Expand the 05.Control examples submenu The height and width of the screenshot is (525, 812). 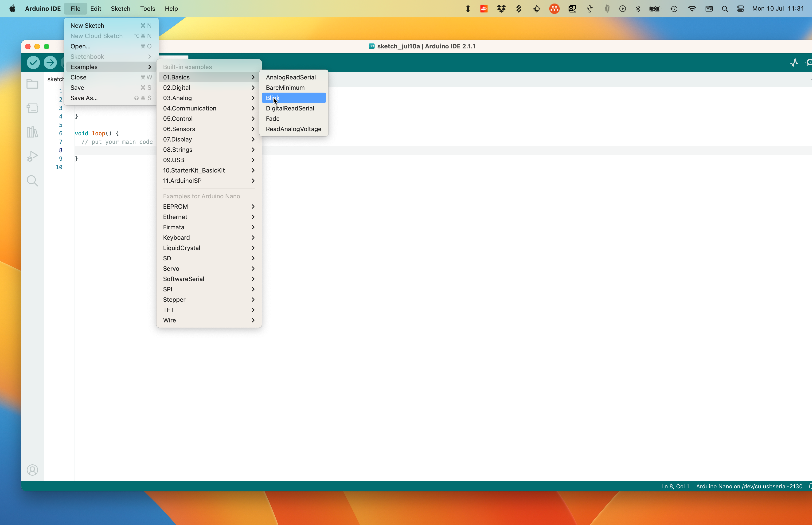click(x=209, y=119)
